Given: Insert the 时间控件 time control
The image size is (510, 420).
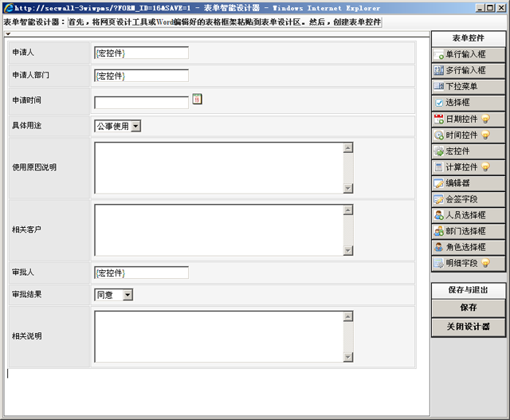Looking at the screenshot, I should [x=468, y=135].
